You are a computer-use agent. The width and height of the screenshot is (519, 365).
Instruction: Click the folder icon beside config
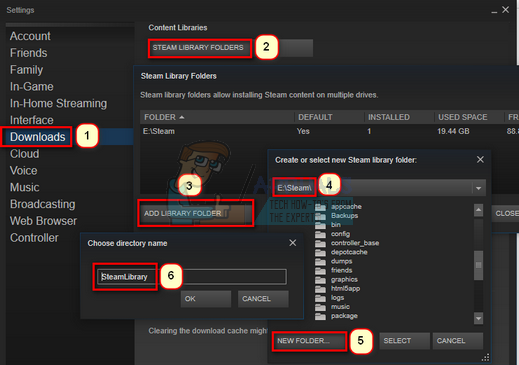320,234
